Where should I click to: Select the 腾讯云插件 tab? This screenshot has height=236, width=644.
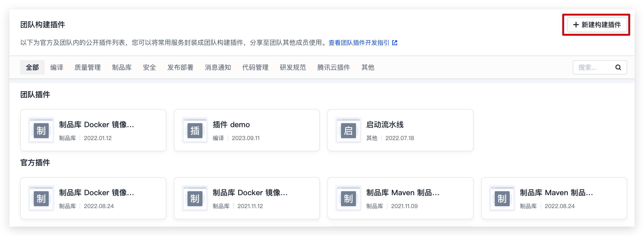coord(333,67)
